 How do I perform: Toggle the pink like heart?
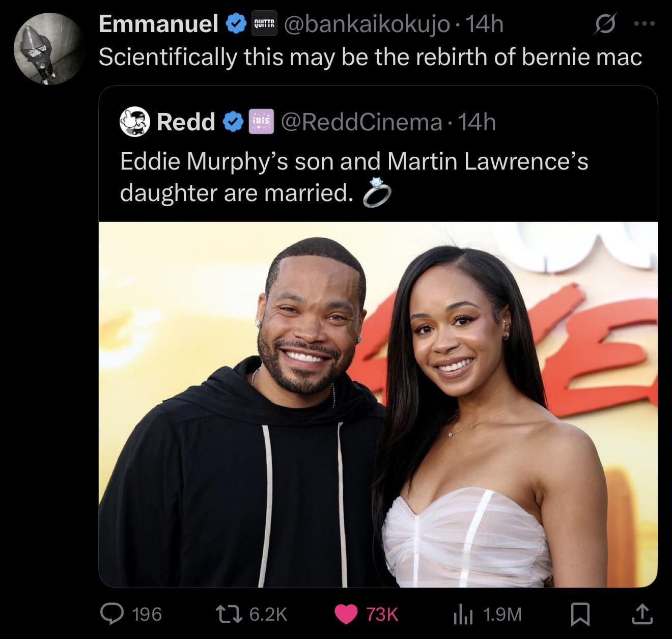[x=346, y=614]
